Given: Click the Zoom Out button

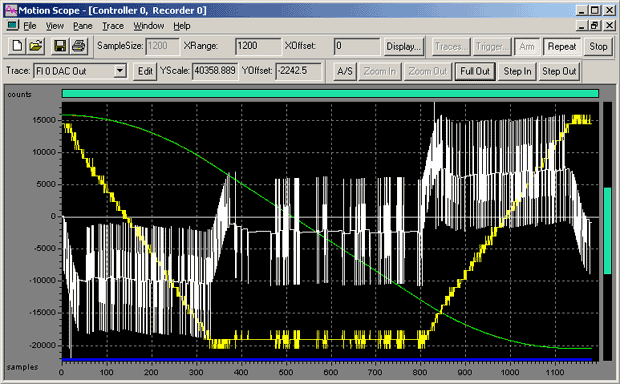Looking at the screenshot, I should coord(427,71).
